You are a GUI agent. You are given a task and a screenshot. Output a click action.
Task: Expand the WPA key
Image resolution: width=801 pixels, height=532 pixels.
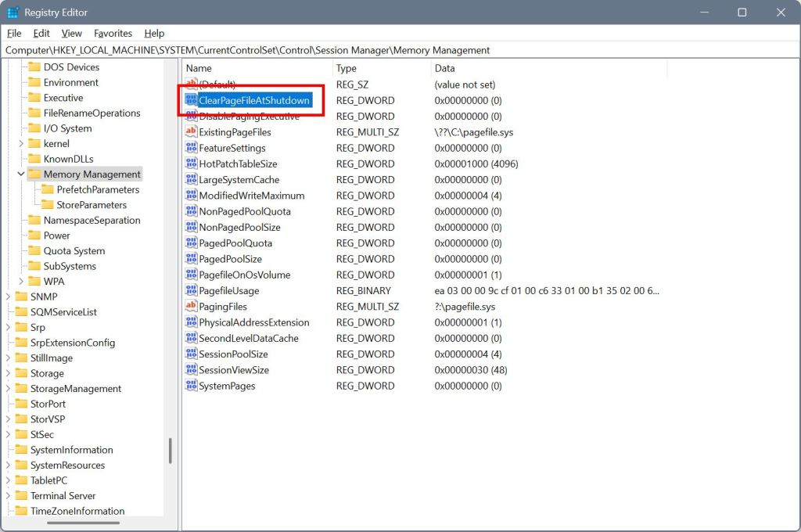click(x=21, y=282)
